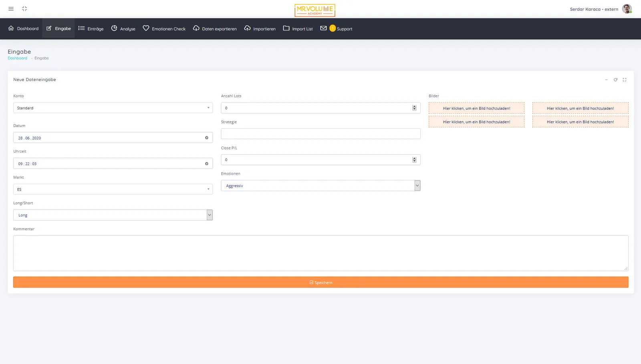641x364 pixels.
Task: Click the Support notification badge
Action: (333, 28)
